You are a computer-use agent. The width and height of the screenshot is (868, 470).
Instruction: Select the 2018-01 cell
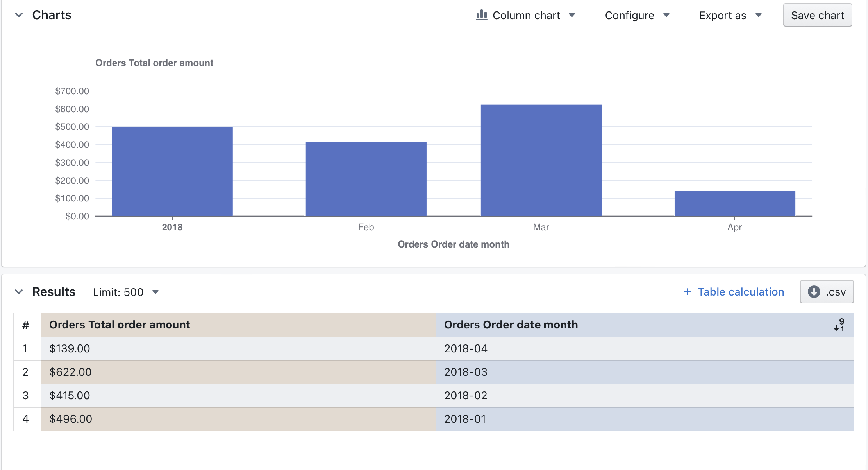(645, 419)
